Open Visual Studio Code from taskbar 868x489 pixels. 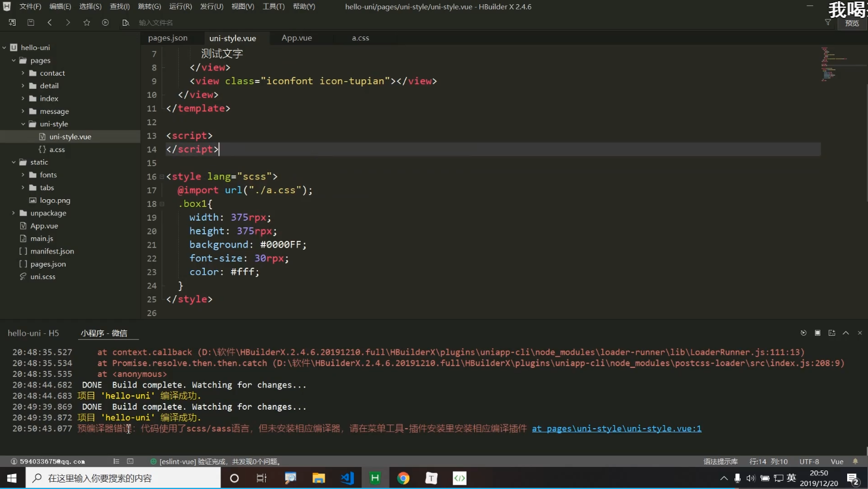coord(347,478)
